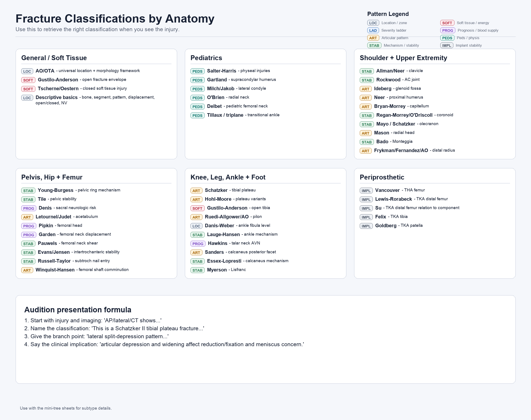Select the Pediatrics section heading
531x420 pixels.
point(206,58)
